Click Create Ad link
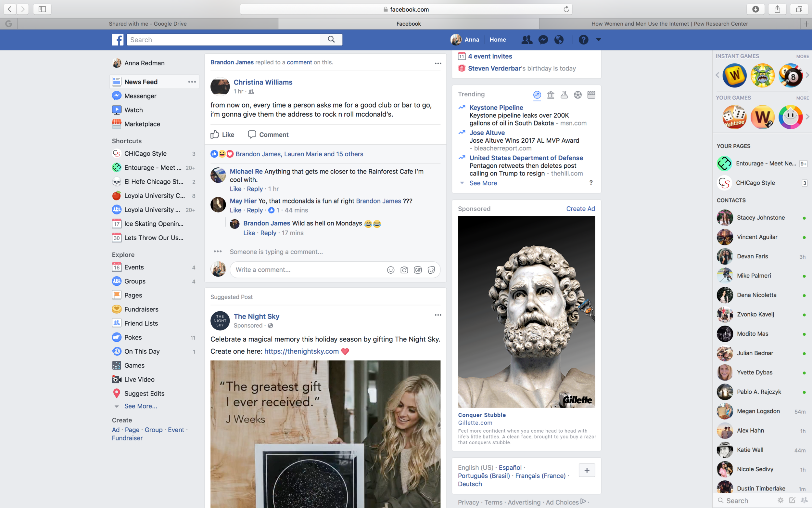The width and height of the screenshot is (812, 508). coord(580,209)
